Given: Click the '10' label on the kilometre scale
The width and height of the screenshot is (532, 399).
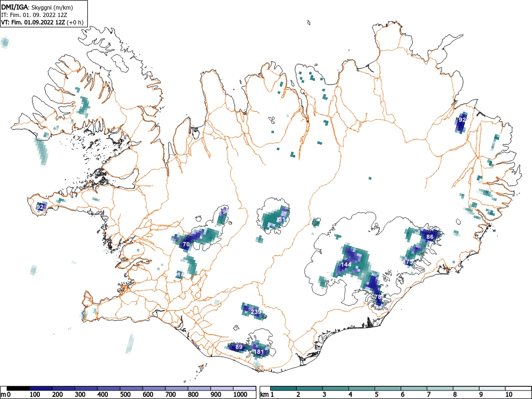Looking at the screenshot, I should tap(509, 395).
